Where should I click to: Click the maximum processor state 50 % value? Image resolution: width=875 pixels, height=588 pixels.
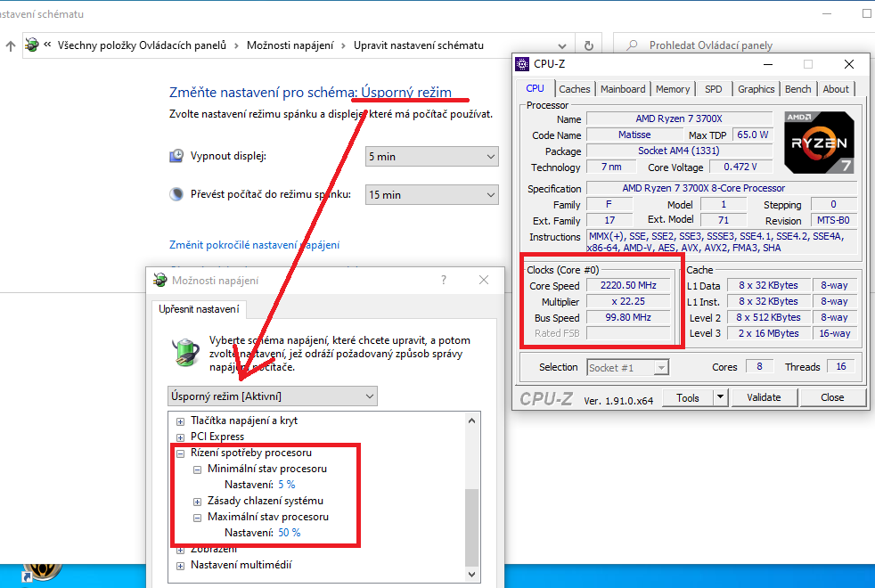(x=289, y=533)
